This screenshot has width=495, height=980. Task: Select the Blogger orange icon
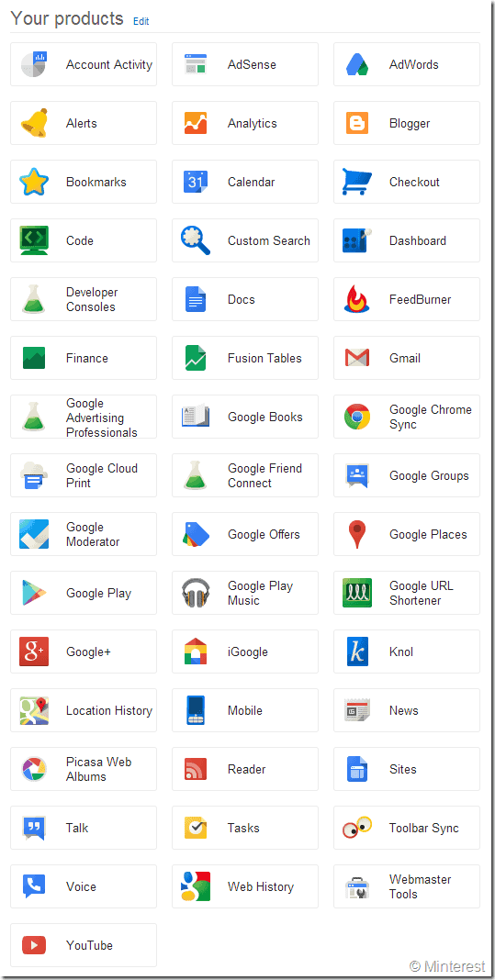(x=357, y=123)
